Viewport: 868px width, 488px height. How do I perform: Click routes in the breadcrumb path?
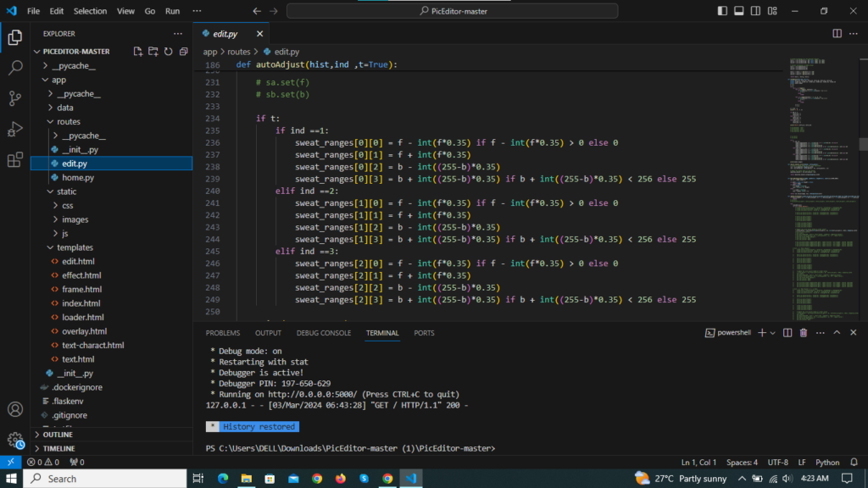(238, 52)
